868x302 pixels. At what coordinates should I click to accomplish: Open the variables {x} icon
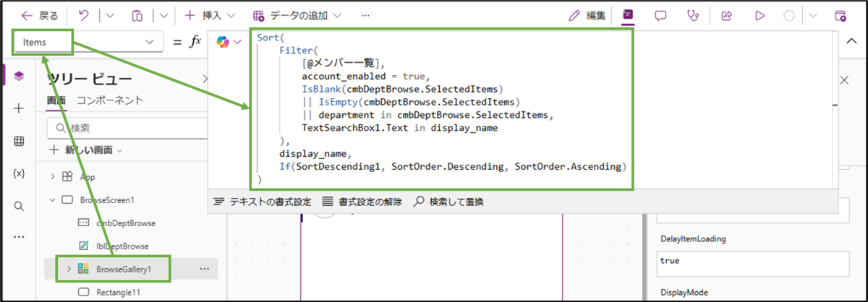[x=19, y=174]
